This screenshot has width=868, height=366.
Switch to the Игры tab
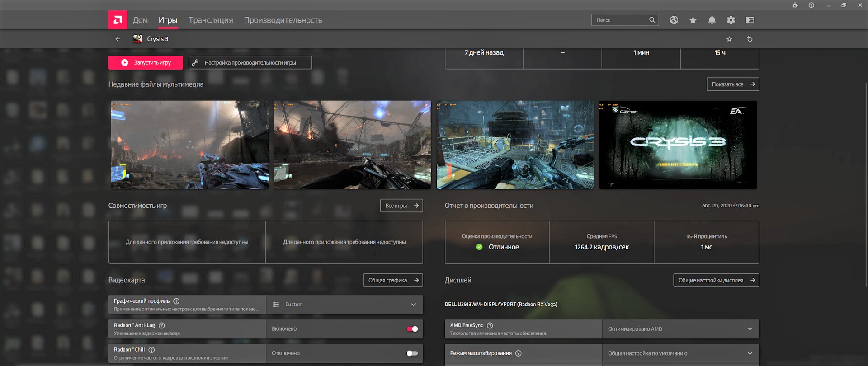click(x=168, y=20)
